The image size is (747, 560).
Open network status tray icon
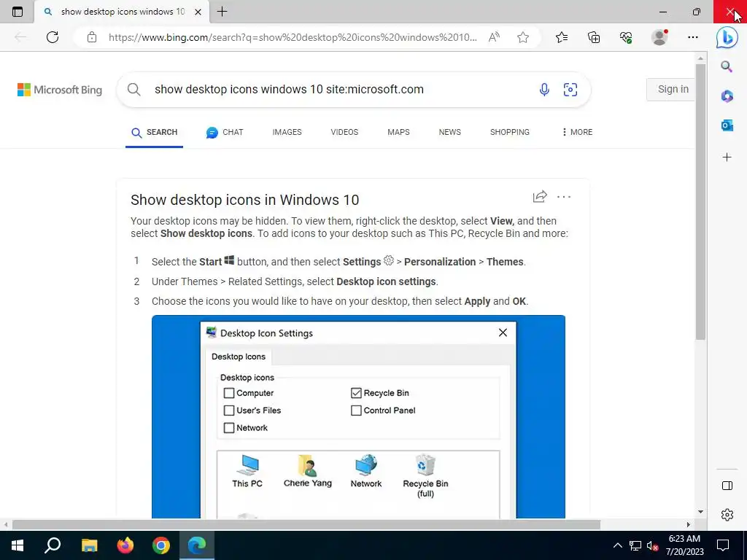(635, 545)
